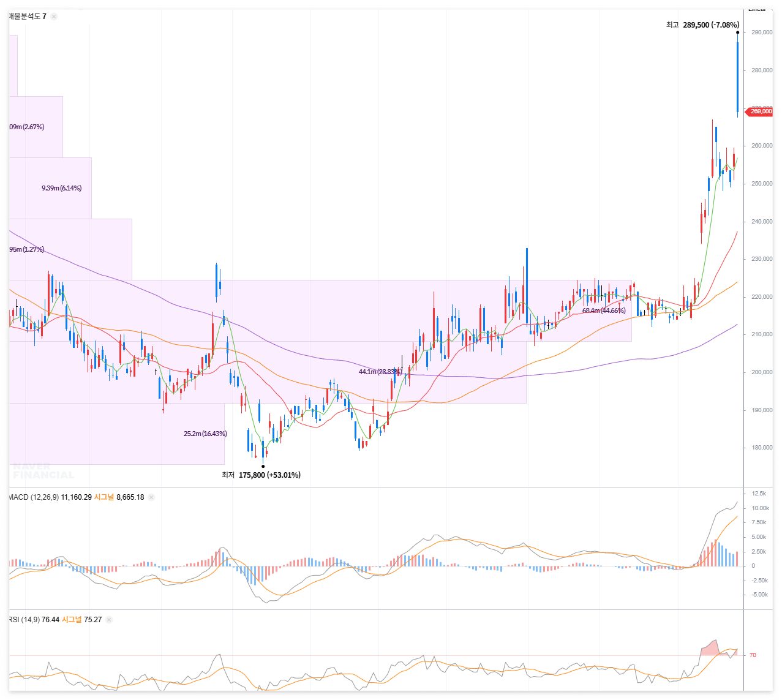This screenshot has width=782, height=700.
Task: Click the 매물분석도 7 indicator label
Action: [28, 17]
